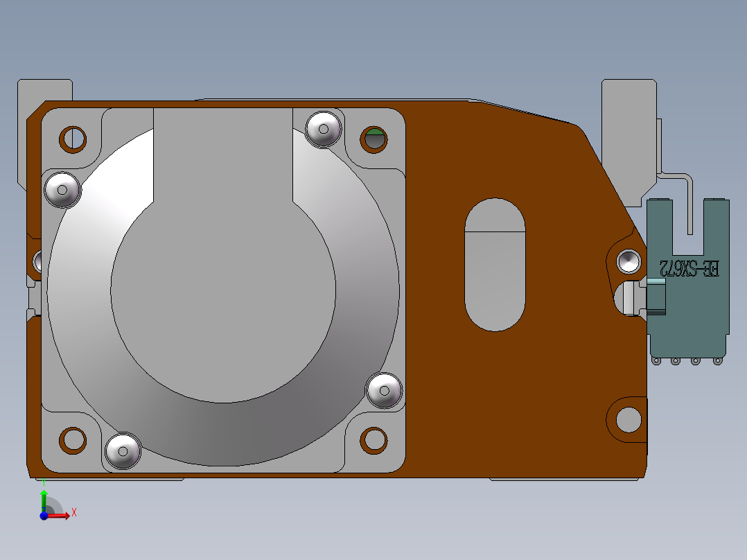
Task: Select the large circular recess of the motor flange
Action: pyautogui.click(x=223, y=290)
